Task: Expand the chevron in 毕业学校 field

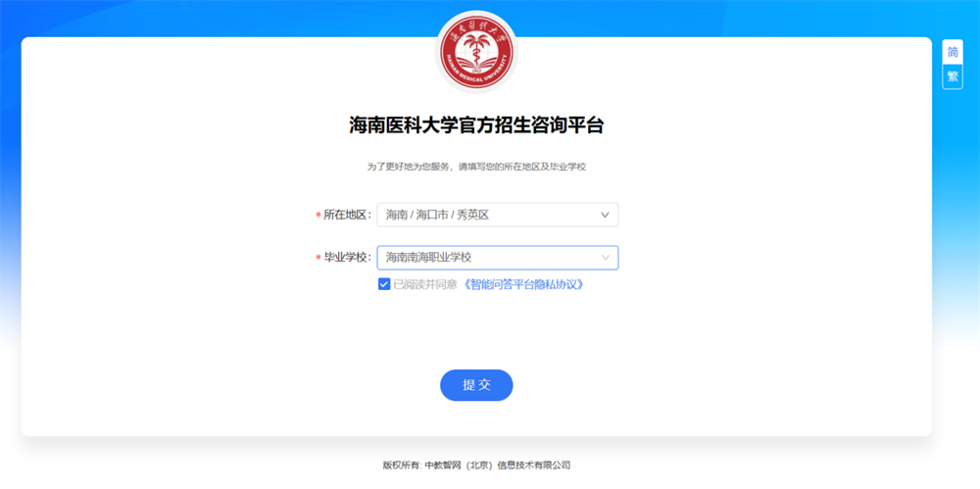Action: pos(605,258)
